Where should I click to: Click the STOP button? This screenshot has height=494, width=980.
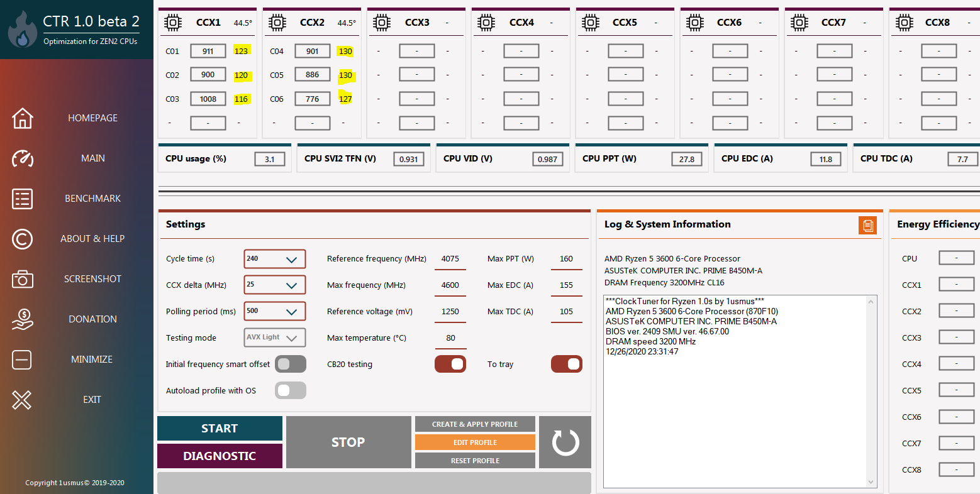pos(348,442)
